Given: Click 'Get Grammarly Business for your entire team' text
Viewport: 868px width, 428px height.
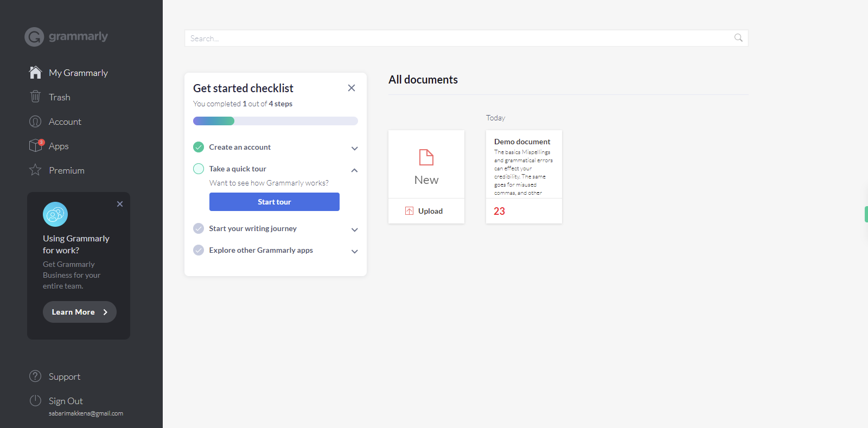Looking at the screenshot, I should [72, 275].
